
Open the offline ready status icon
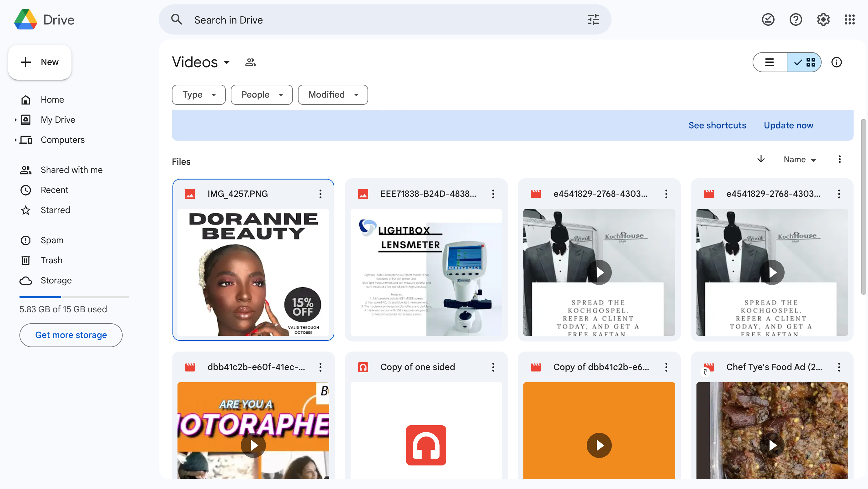click(x=768, y=19)
